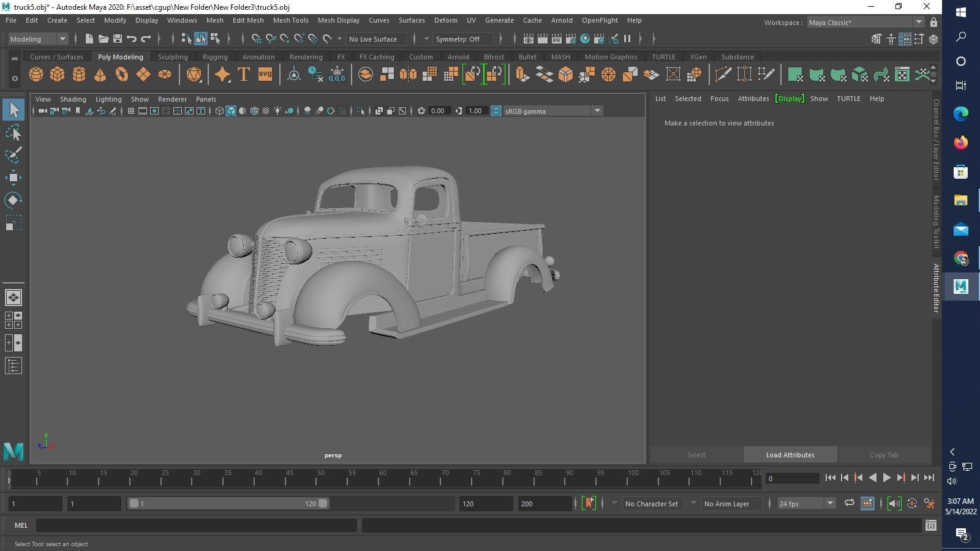Screen dimensions: 980x551
Task: Click the polygon cube shelf icon
Action: (x=58, y=75)
